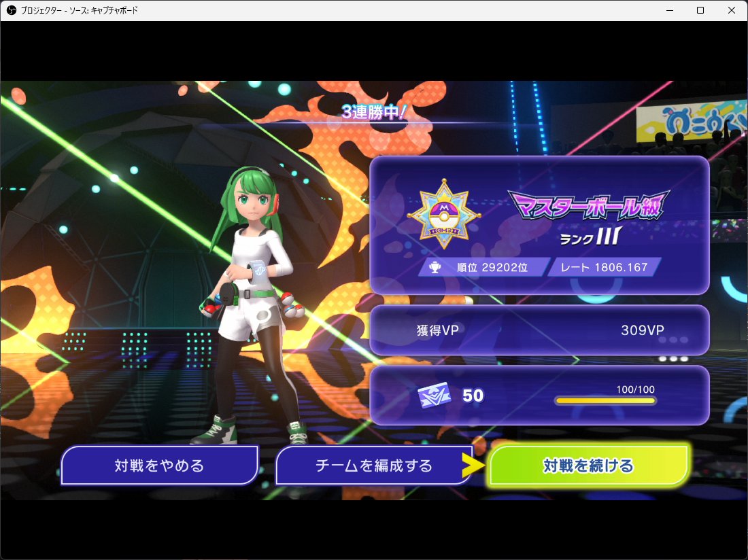Screen dimensions: 748x560
Task: Continue battling with 対戦を続ける
Action: point(588,465)
